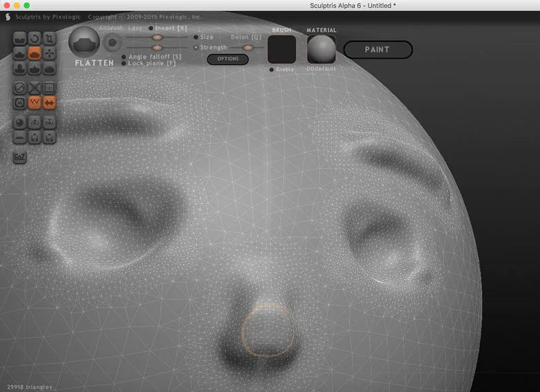Viewport: 540px width, 392px height.
Task: Select the Mask tool
Action: (x=19, y=103)
